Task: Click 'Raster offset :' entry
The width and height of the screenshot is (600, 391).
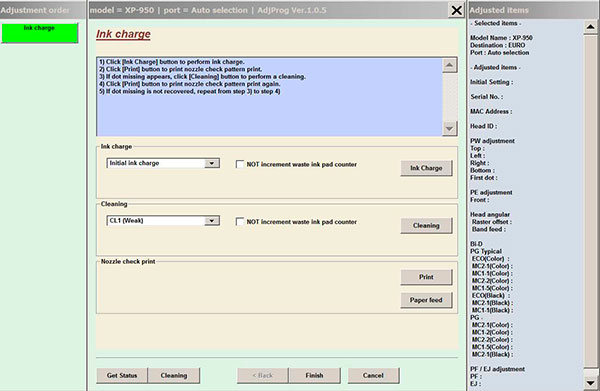Action: 492,222
